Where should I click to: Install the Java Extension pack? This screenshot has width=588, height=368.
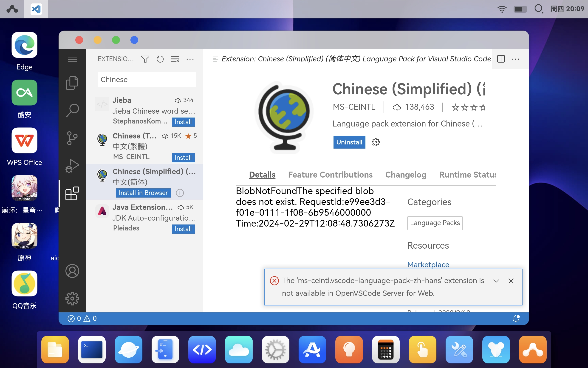click(x=183, y=229)
